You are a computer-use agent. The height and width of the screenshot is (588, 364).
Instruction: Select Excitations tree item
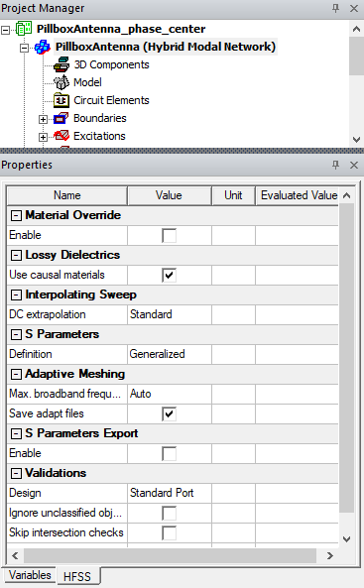coord(99,136)
